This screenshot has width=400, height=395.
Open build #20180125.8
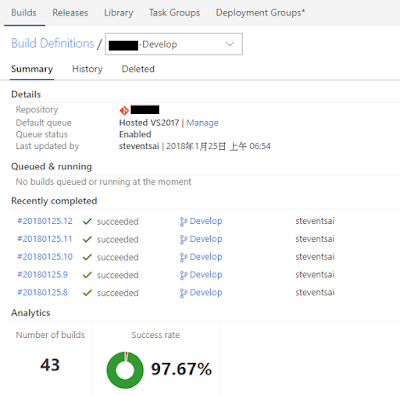pyautogui.click(x=42, y=292)
